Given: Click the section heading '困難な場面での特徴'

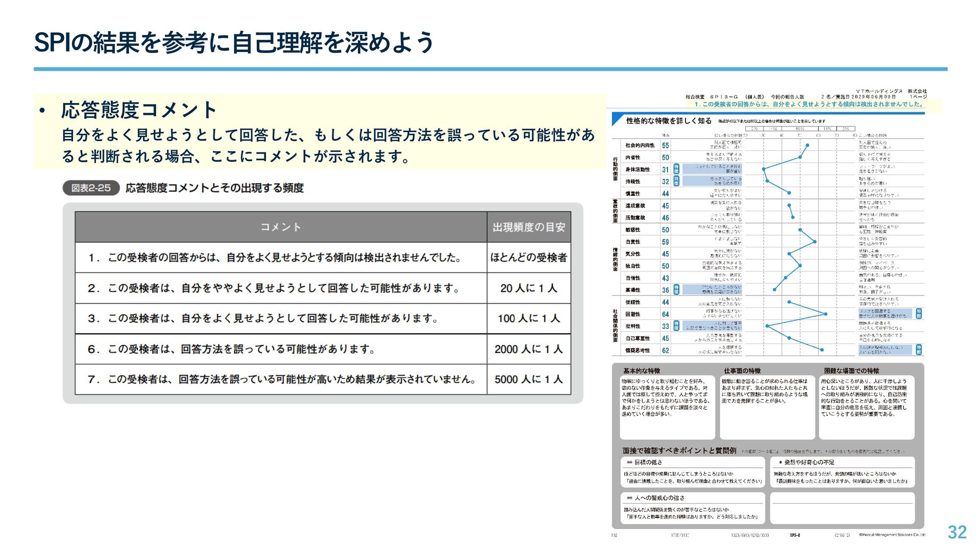Looking at the screenshot, I should pyautogui.click(x=851, y=371).
